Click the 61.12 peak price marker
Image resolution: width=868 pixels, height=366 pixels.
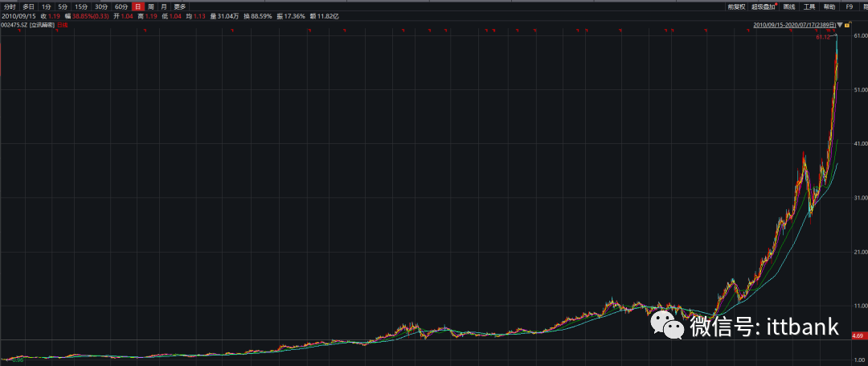(821, 37)
